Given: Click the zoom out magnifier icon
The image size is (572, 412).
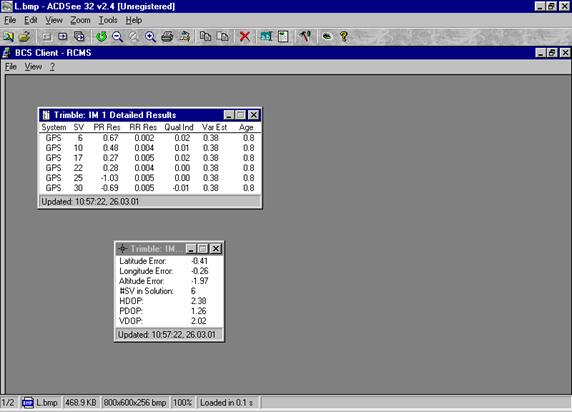Looking at the screenshot, I should click(x=117, y=36).
